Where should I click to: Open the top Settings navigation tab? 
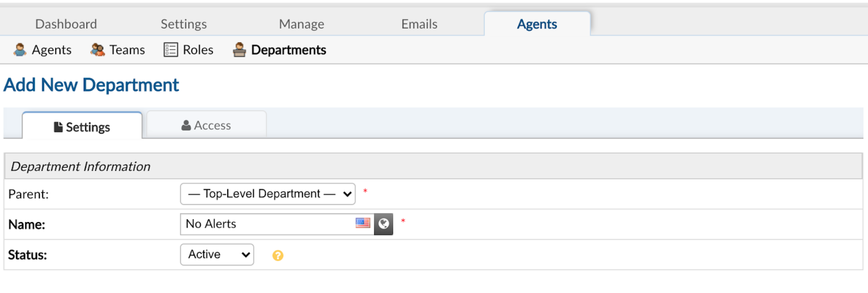click(x=184, y=24)
